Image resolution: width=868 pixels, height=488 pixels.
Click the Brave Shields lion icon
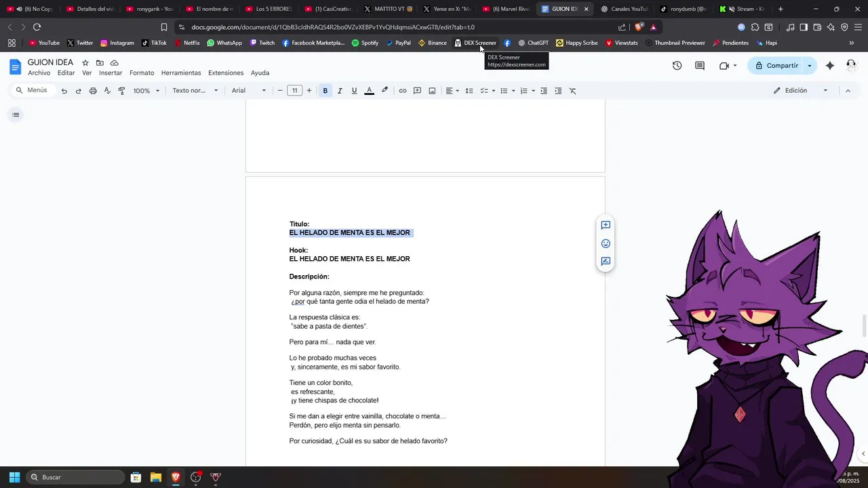click(x=638, y=27)
